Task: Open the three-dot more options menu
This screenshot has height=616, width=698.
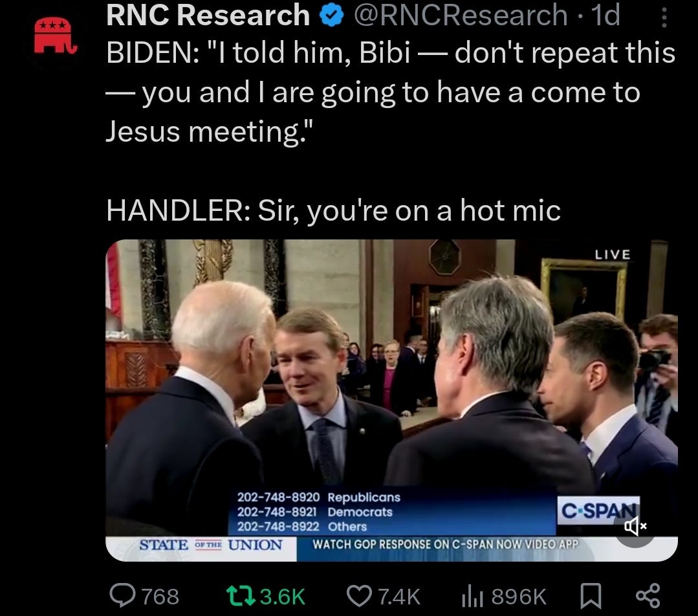Action: click(x=664, y=17)
